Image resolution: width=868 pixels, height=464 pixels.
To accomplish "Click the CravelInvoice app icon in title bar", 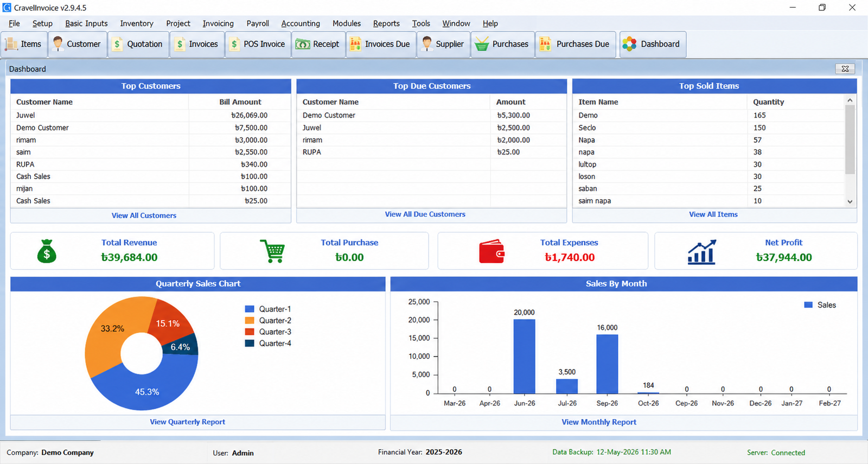I will click(7, 8).
